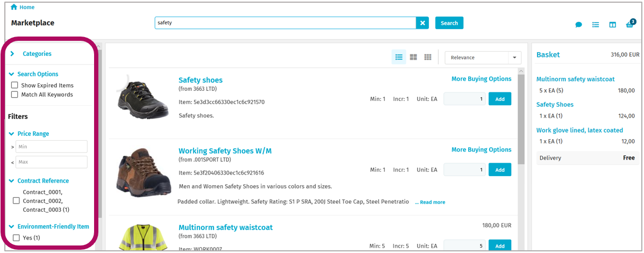
Task: Click the 180,00 EUR waistcoat price
Action: click(x=497, y=226)
